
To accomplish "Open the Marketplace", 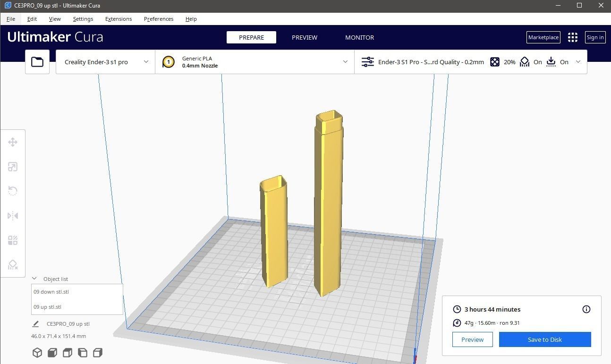I will coord(543,37).
